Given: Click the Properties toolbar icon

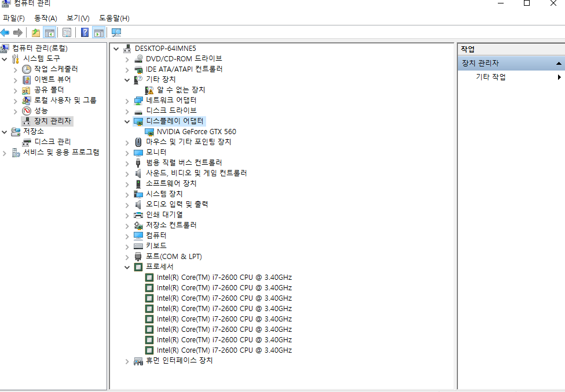Looking at the screenshot, I should tap(67, 32).
